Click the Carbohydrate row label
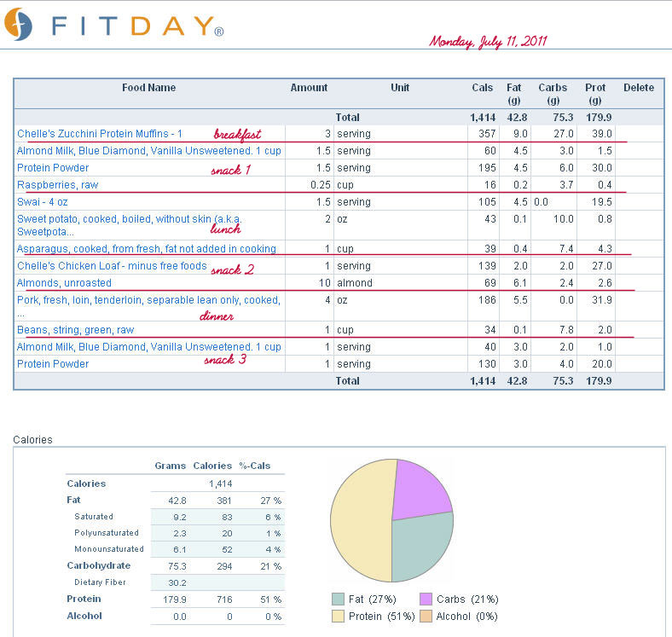Viewport: 672px width, 637px height. [99, 566]
